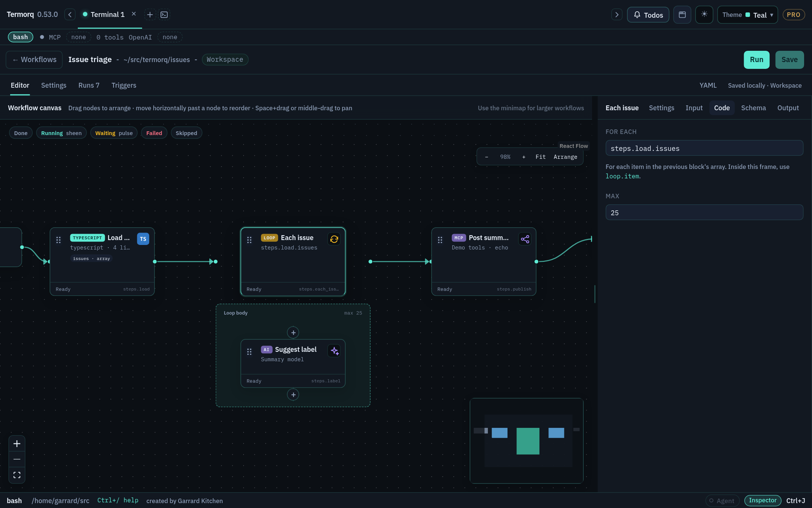Toggle light mode sun icon

pyautogui.click(x=704, y=15)
